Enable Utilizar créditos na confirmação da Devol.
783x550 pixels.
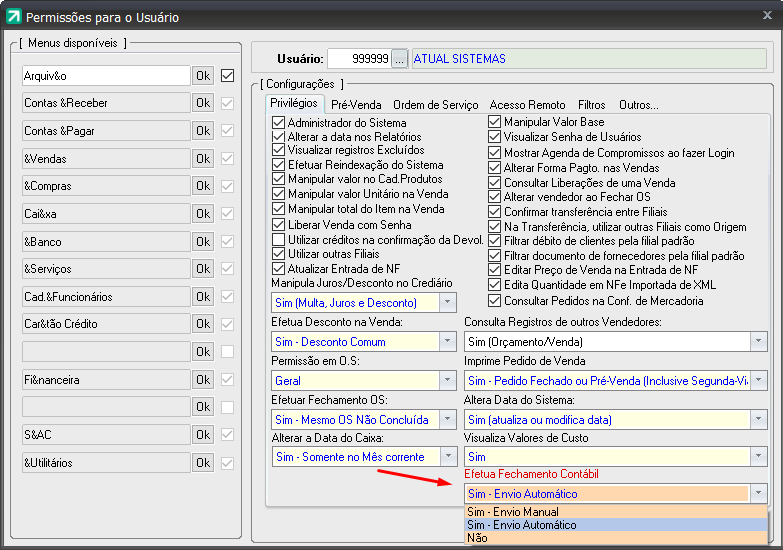[x=279, y=240]
